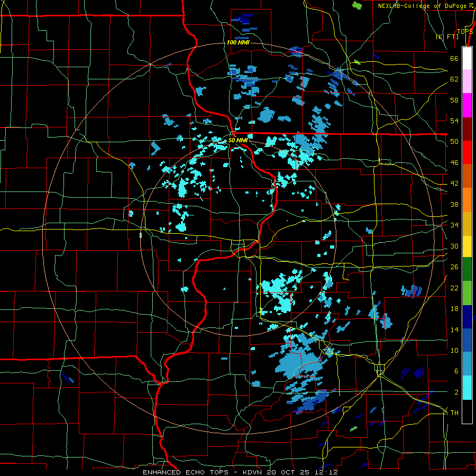Click the 58 legend scale label
This screenshot has height=476, width=476.
coord(454,100)
